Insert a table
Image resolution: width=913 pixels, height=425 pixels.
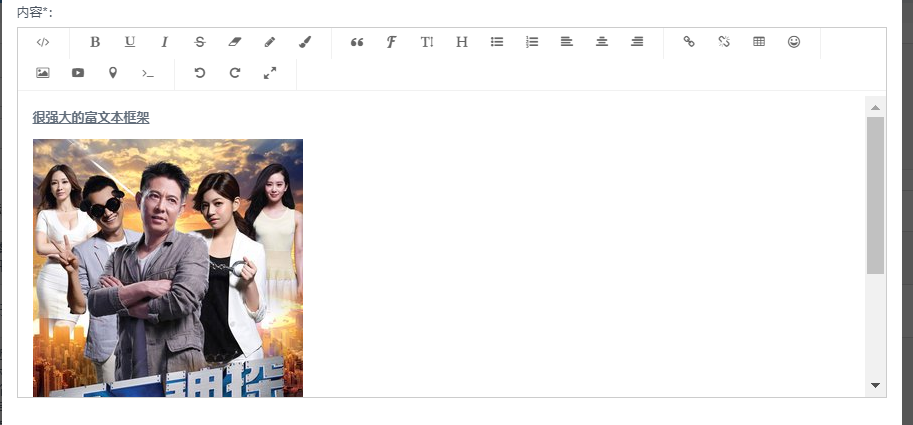(759, 42)
